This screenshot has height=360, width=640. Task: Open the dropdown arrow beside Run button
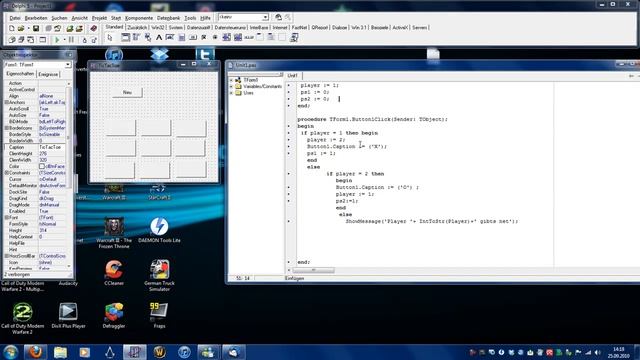[x=64, y=40]
